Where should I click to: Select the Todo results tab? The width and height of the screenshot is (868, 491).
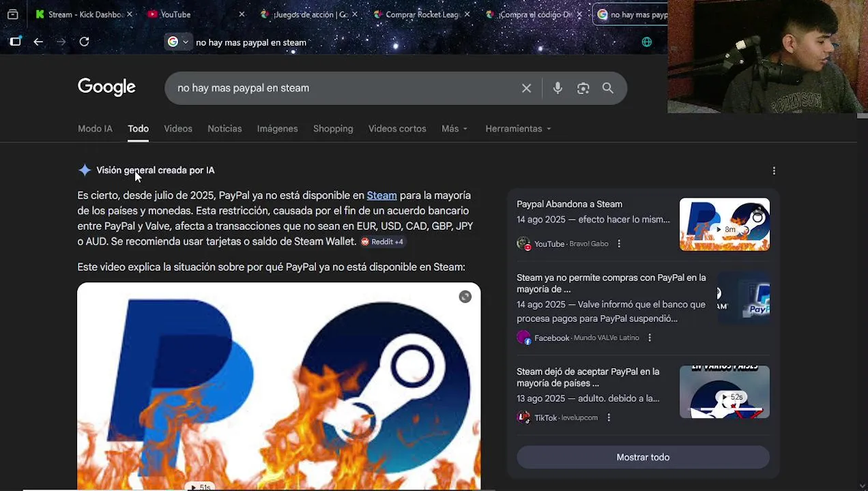point(138,128)
